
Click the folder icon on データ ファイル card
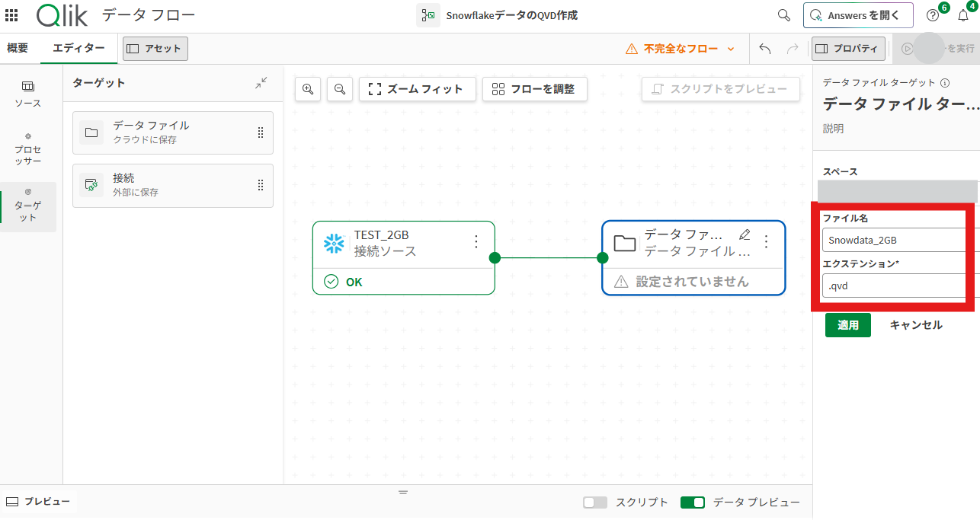(91, 132)
